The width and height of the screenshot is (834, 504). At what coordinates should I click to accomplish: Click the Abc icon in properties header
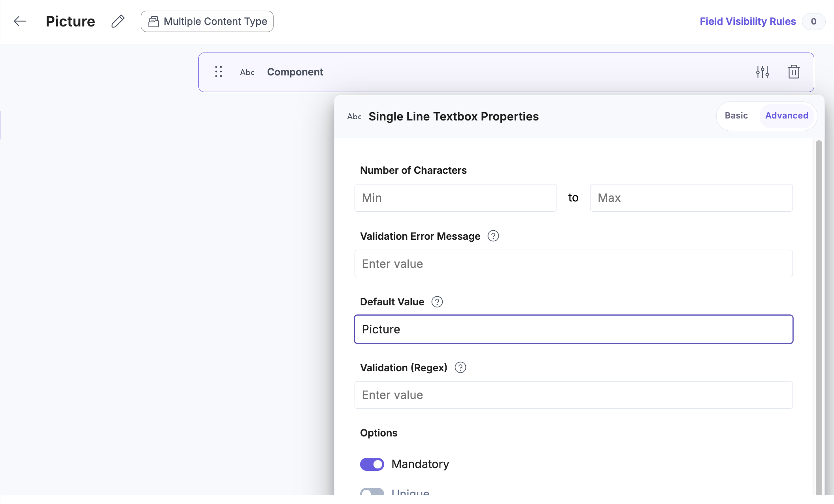click(x=354, y=117)
